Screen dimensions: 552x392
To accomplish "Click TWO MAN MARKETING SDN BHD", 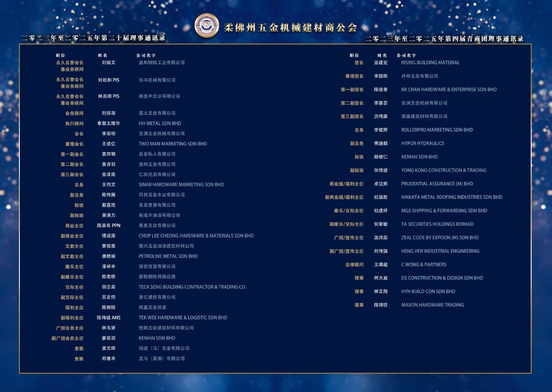I will click(x=172, y=144).
